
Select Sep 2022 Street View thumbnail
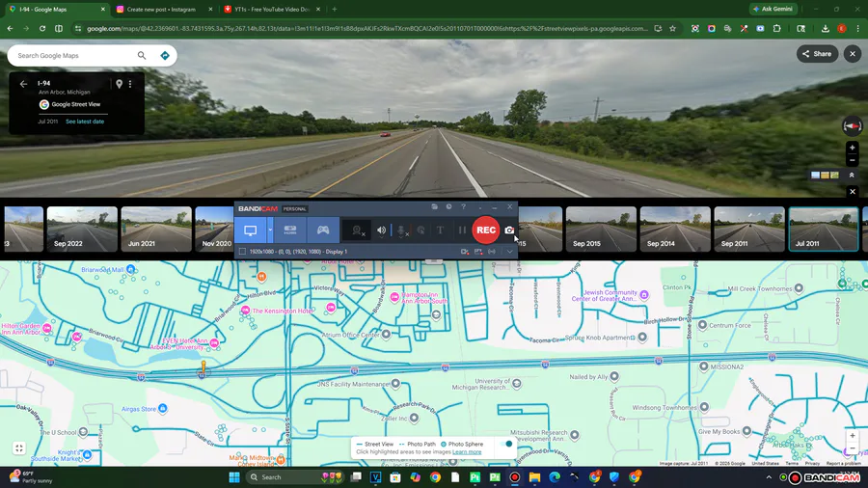tap(82, 229)
